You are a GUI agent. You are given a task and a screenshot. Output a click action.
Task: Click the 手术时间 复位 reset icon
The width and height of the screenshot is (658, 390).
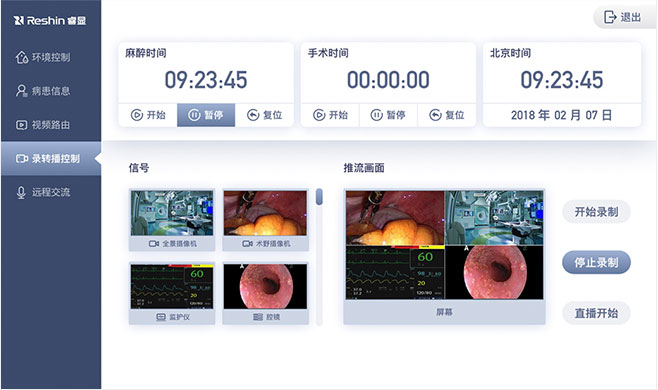click(x=435, y=115)
